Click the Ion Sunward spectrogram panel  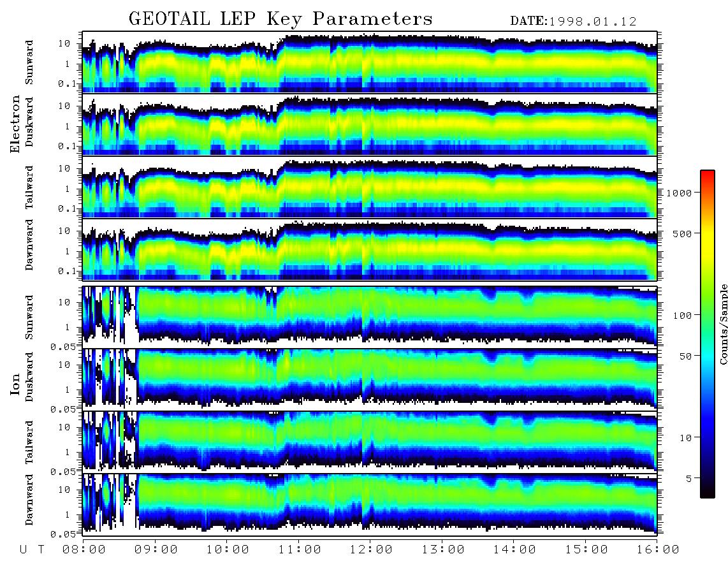click(370, 317)
